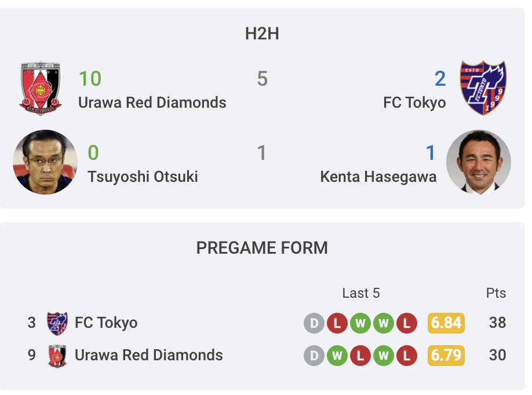Click the Urawa Red Diamonds team name link

(x=152, y=103)
